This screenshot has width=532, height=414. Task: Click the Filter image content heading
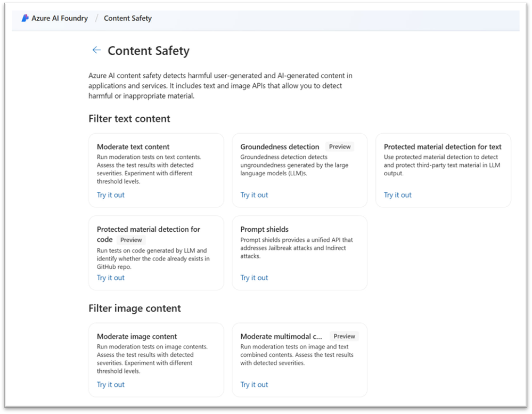(135, 309)
